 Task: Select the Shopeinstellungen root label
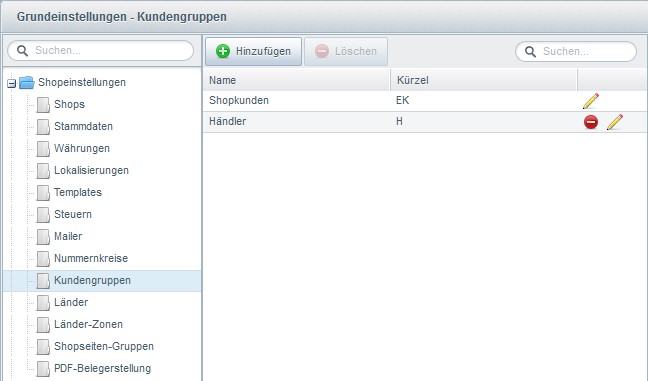pos(82,82)
